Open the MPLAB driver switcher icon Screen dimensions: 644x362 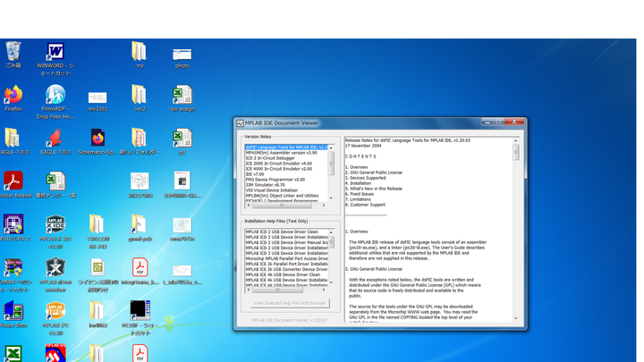55,268
